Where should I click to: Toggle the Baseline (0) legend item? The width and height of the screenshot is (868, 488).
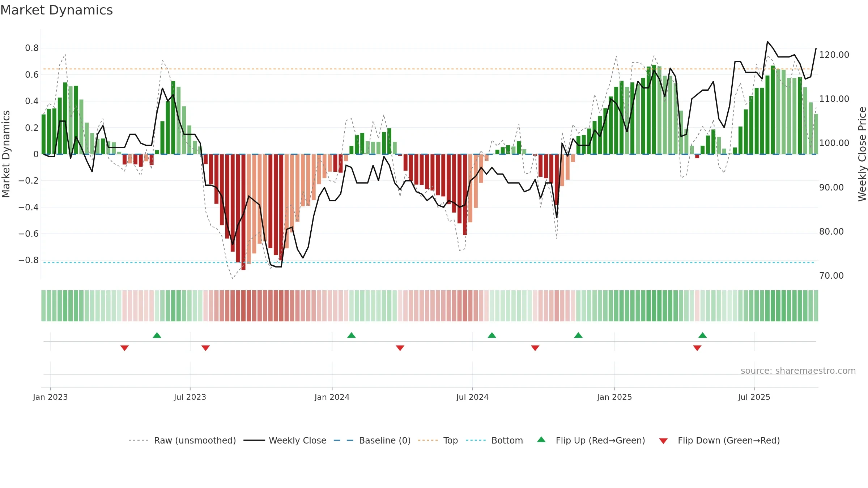pyautogui.click(x=372, y=440)
